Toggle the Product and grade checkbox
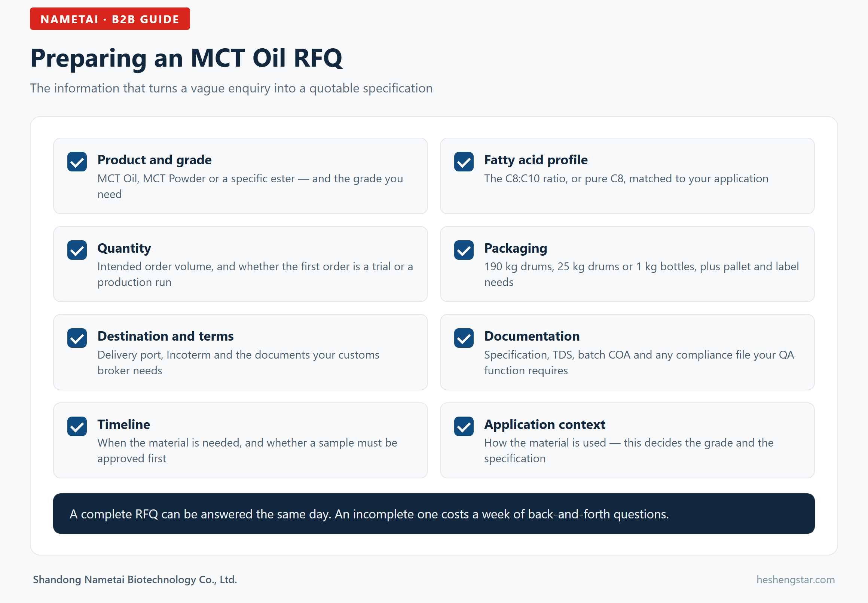The width and height of the screenshot is (868, 603). coord(77,162)
